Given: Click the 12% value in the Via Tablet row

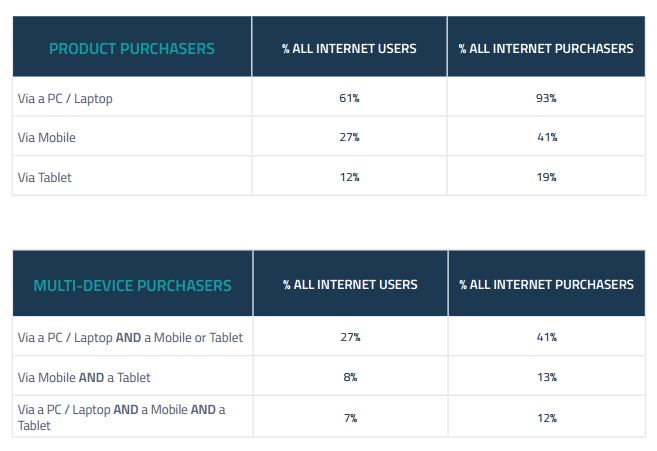Looking at the screenshot, I should (349, 177).
